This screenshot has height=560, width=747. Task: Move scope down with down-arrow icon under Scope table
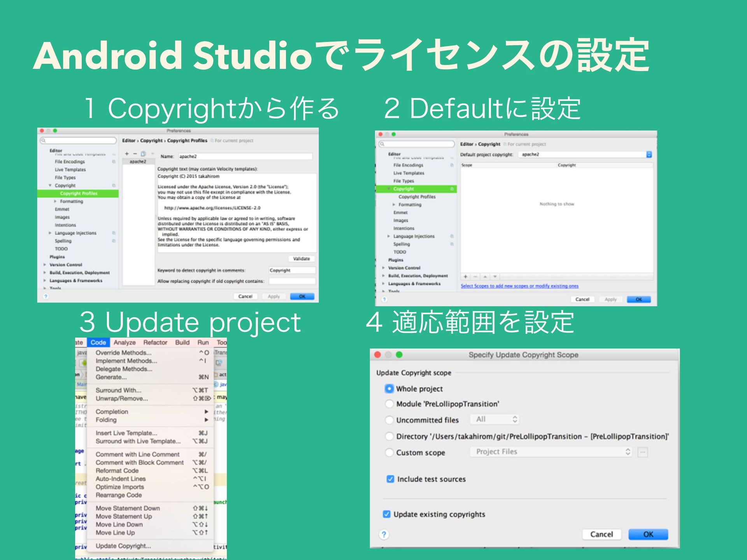(x=495, y=276)
